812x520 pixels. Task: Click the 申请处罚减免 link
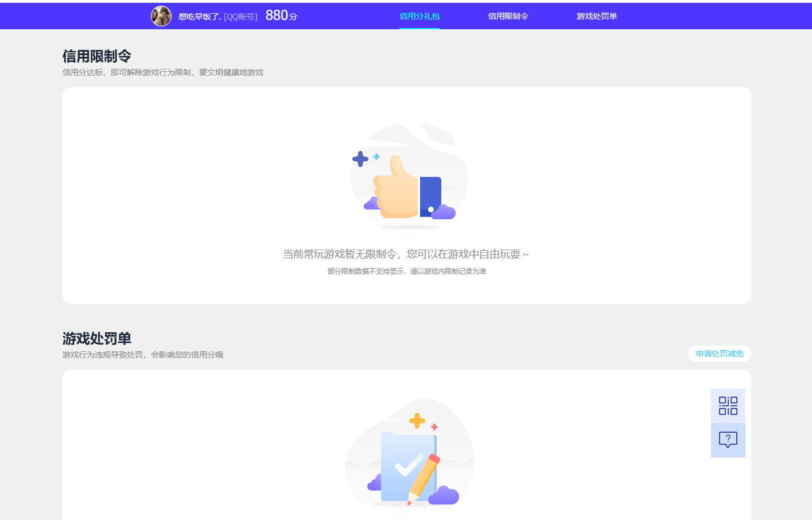point(719,354)
